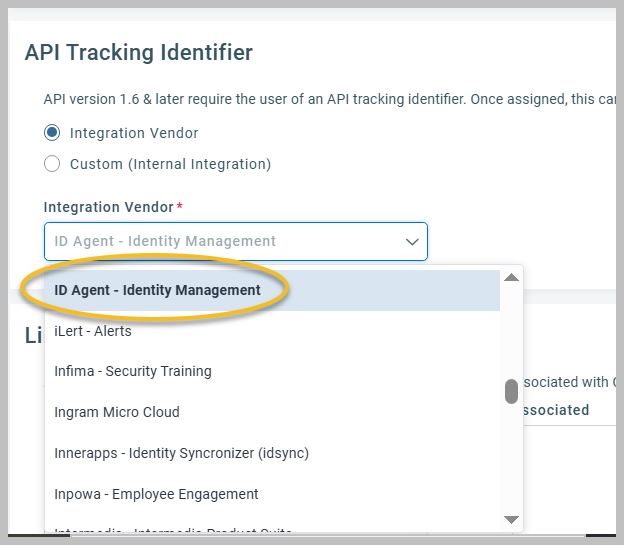The image size is (624, 545).
Task: Click the scroll down arrow in vendor list
Action: pos(511,520)
